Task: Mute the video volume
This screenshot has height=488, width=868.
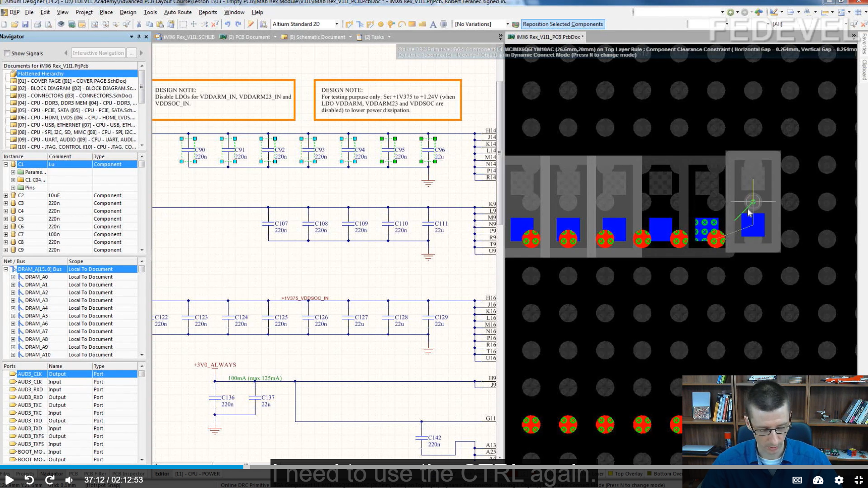Action: (69, 480)
